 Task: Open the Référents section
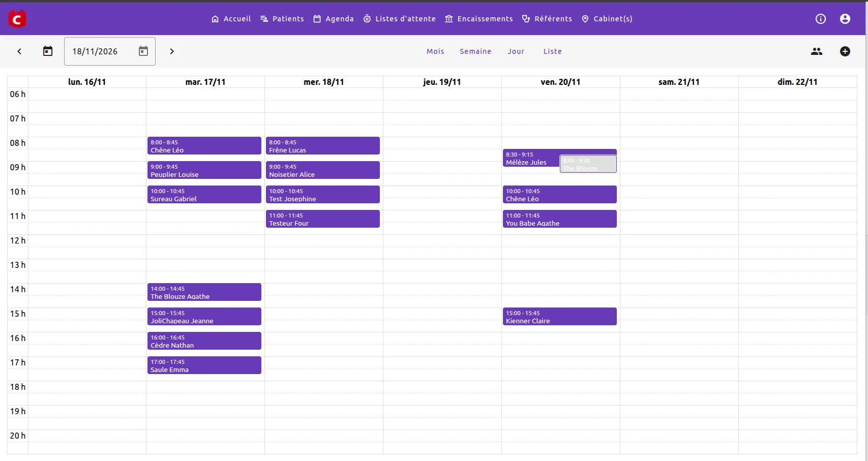pos(547,19)
